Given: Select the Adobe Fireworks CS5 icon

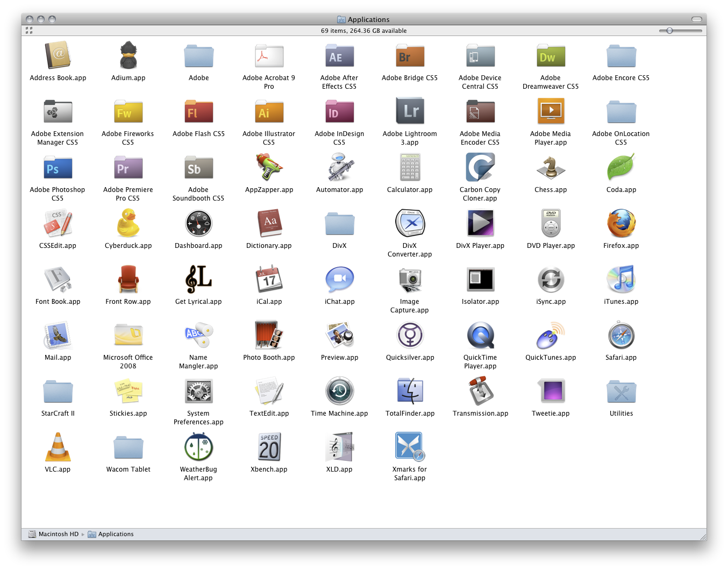Looking at the screenshot, I should click(x=128, y=112).
